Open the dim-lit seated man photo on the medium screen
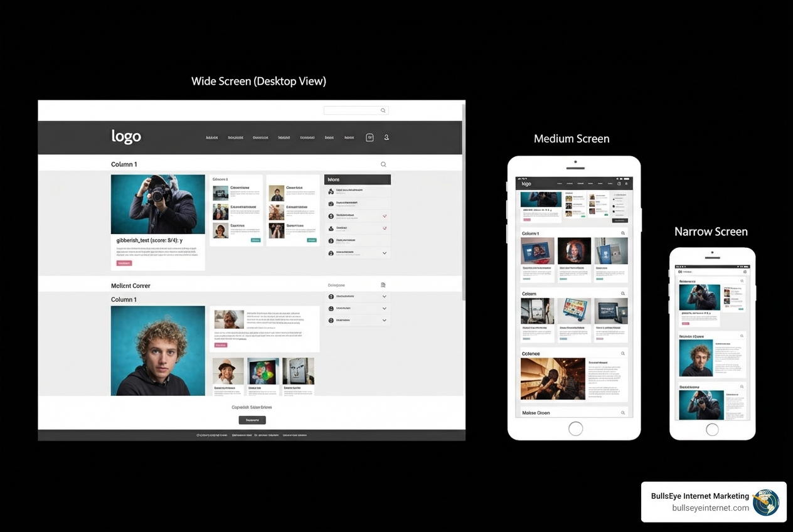 [x=553, y=379]
